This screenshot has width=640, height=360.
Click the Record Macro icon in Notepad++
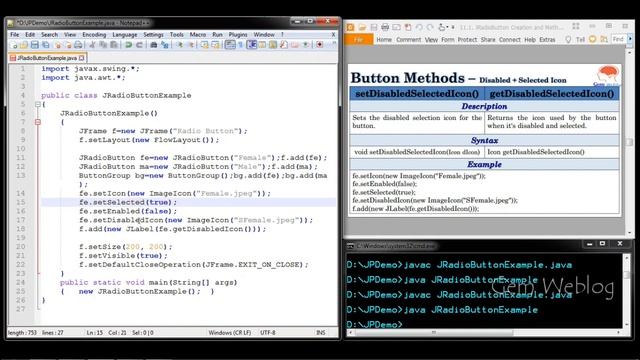click(320, 44)
